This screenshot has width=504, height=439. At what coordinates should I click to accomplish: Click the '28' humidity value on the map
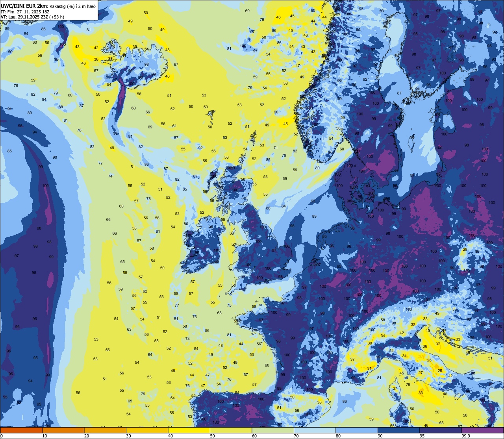[x=465, y=250]
